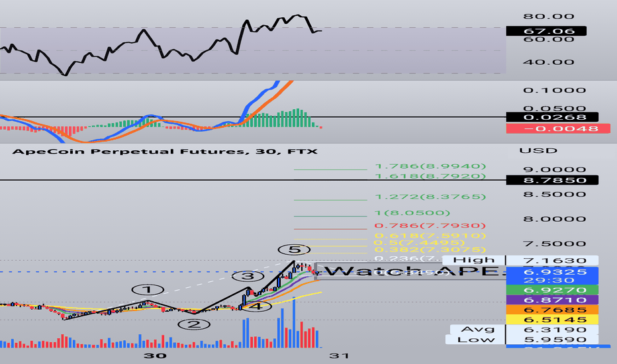
Task: Click the chart title ApeCoin Perpetual Futures, 30, FTX
Action: coord(165,152)
